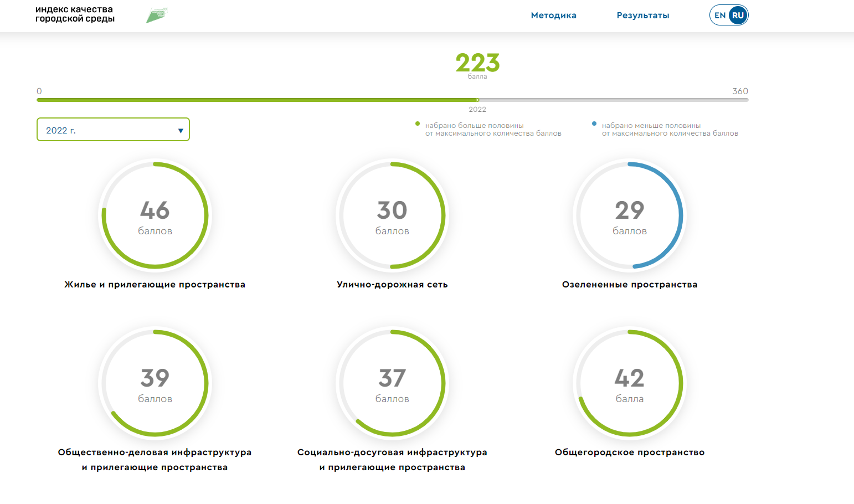This screenshot has height=504, width=854.
Task: Click the maximum value 360 label
Action: pos(740,91)
